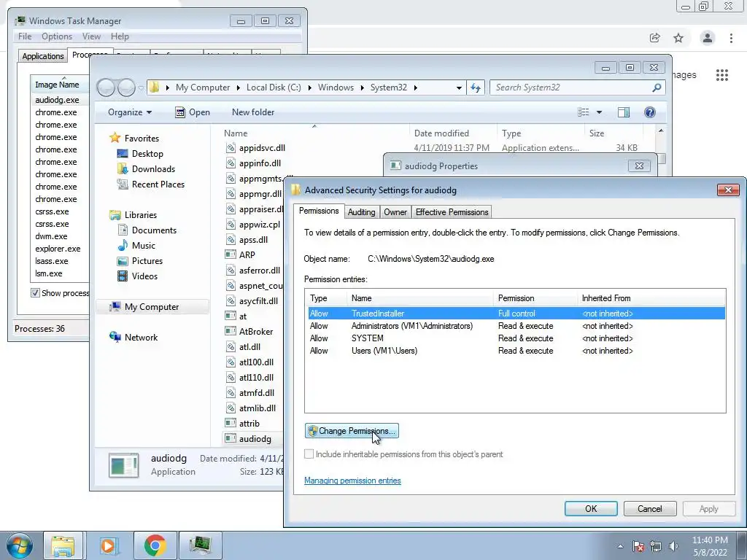Viewport: 747px width, 560px height.
Task: Click Chrome bookmark star icon
Action: coord(678,38)
